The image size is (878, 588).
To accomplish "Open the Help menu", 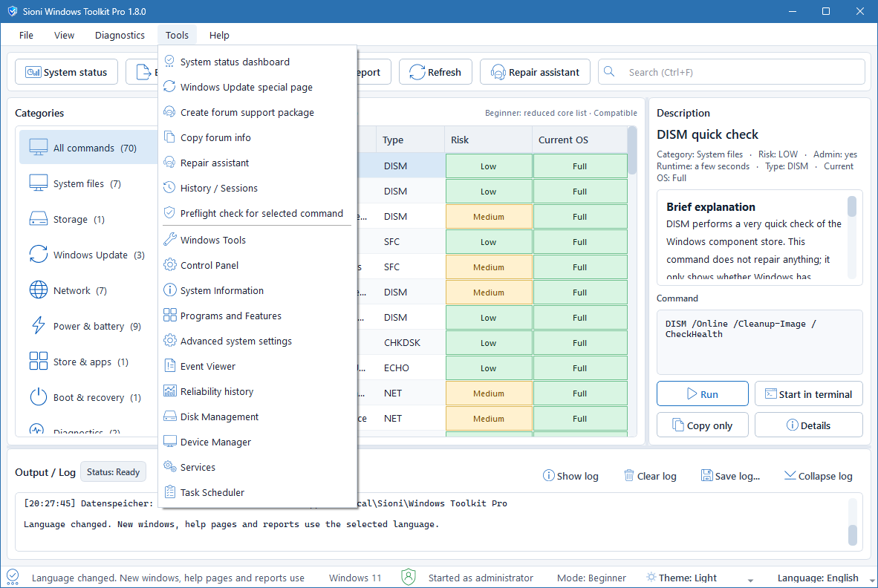I will pyautogui.click(x=219, y=35).
